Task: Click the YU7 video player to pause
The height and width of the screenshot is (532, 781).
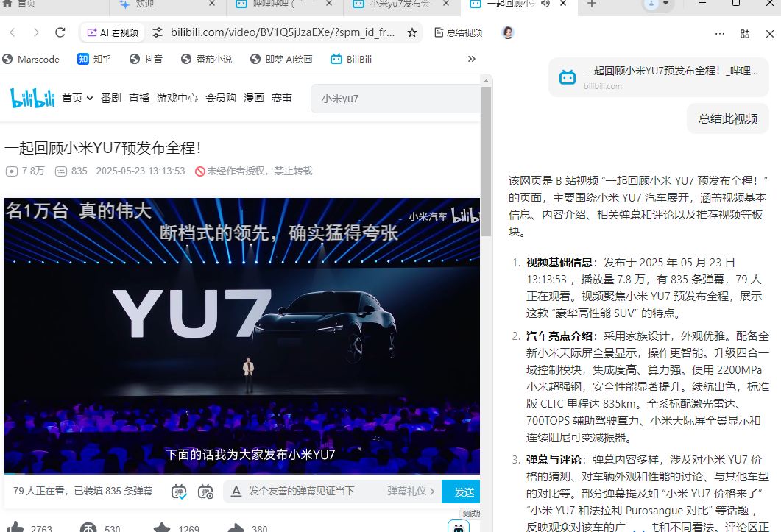Action: tap(242, 335)
